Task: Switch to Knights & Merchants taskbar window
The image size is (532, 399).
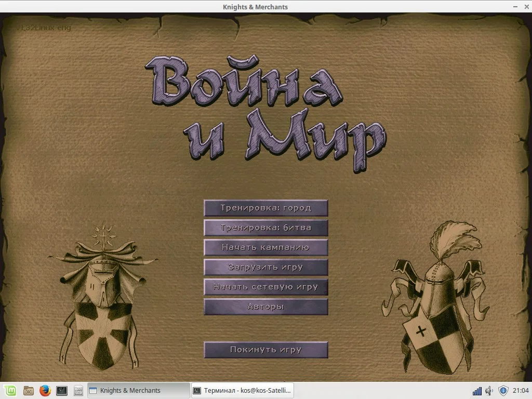Action: tap(138, 391)
